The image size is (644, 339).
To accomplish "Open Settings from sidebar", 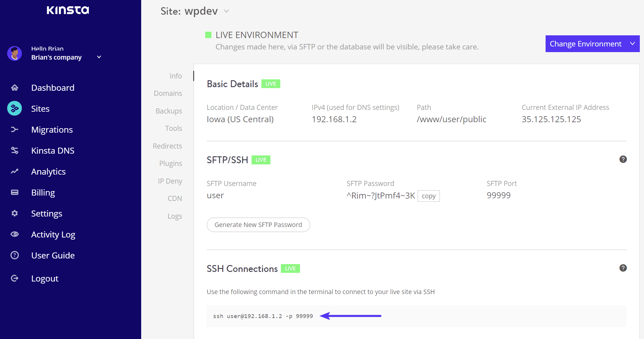I will pos(47,214).
